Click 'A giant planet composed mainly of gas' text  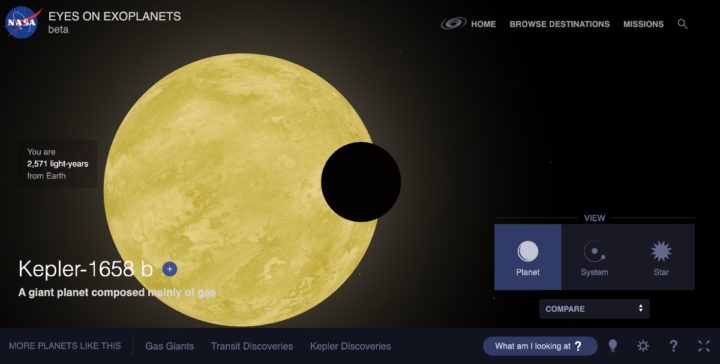tap(117, 292)
